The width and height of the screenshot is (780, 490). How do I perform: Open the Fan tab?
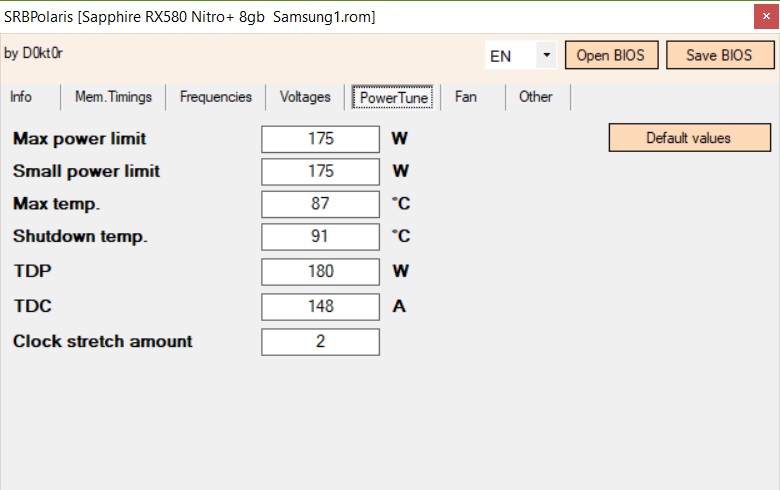(466, 97)
